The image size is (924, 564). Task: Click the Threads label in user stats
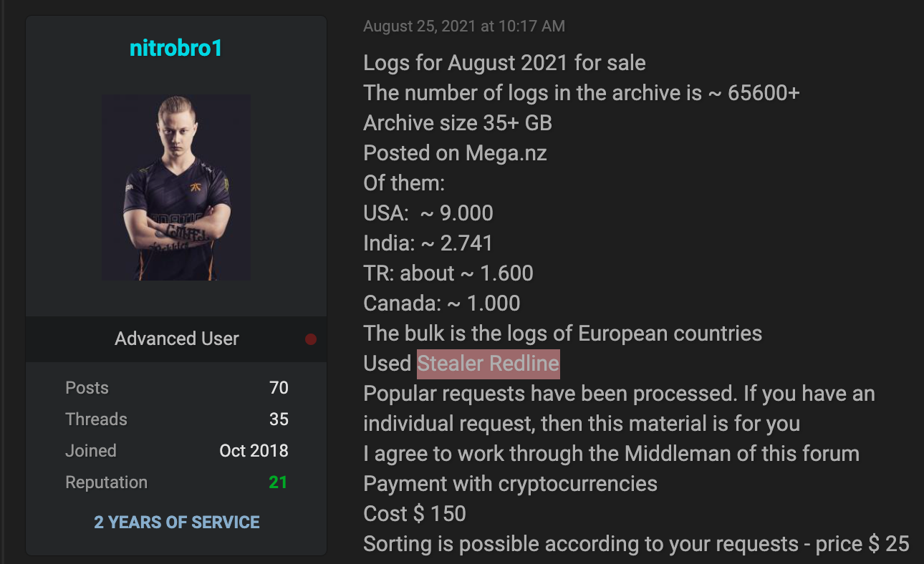pos(96,419)
